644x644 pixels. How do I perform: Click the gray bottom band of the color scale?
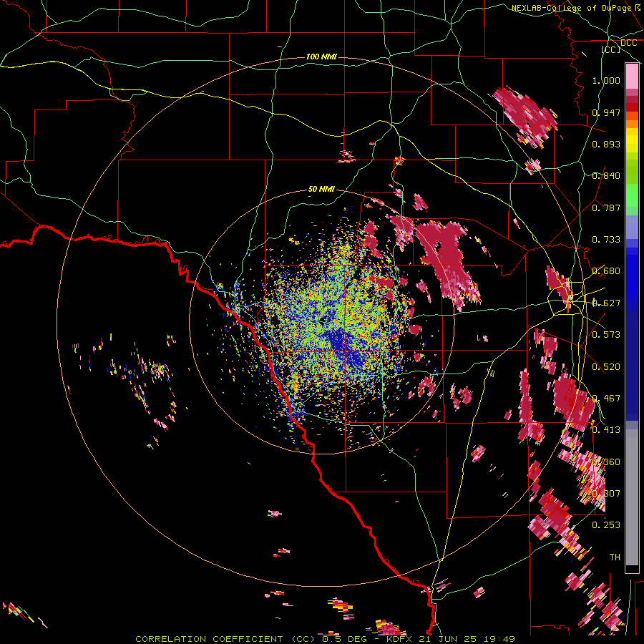tap(632, 497)
